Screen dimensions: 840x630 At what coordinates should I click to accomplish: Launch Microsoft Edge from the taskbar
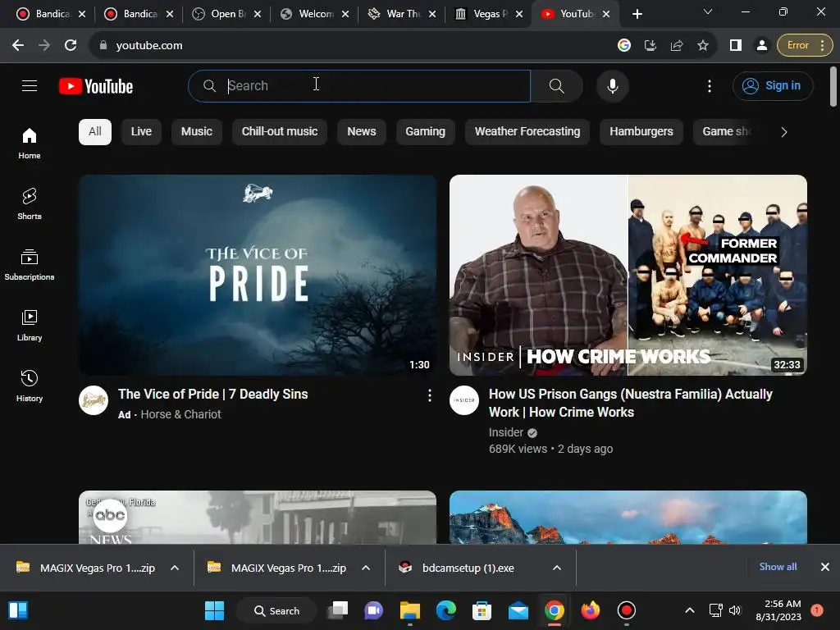click(x=446, y=610)
